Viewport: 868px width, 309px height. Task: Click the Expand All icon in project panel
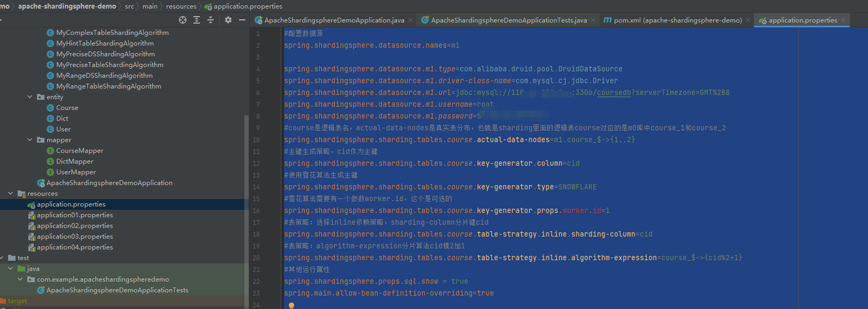197,20
